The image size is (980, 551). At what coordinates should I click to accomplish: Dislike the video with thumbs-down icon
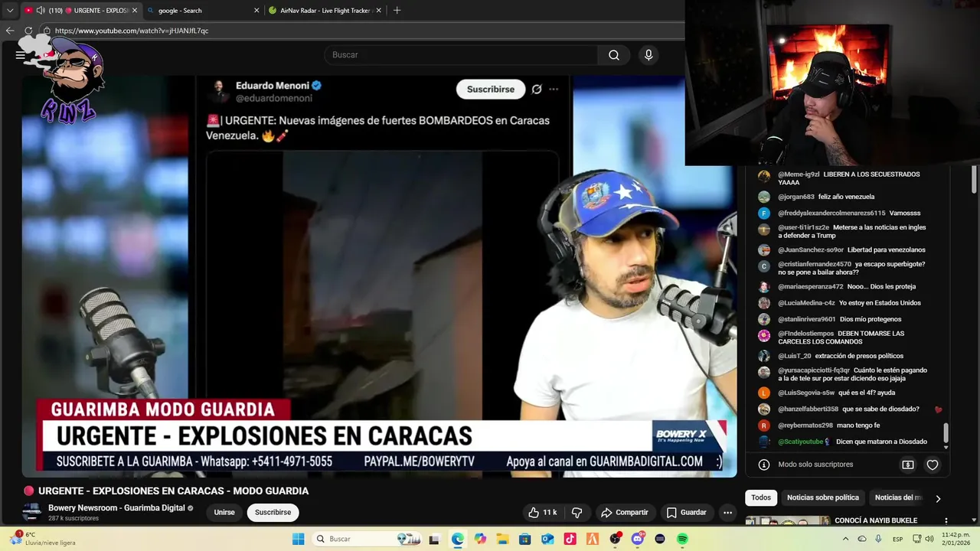577,512
